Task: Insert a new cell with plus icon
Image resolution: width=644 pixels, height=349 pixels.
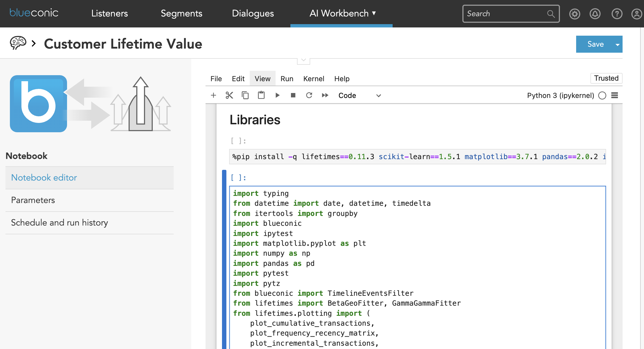Action: pyautogui.click(x=213, y=95)
